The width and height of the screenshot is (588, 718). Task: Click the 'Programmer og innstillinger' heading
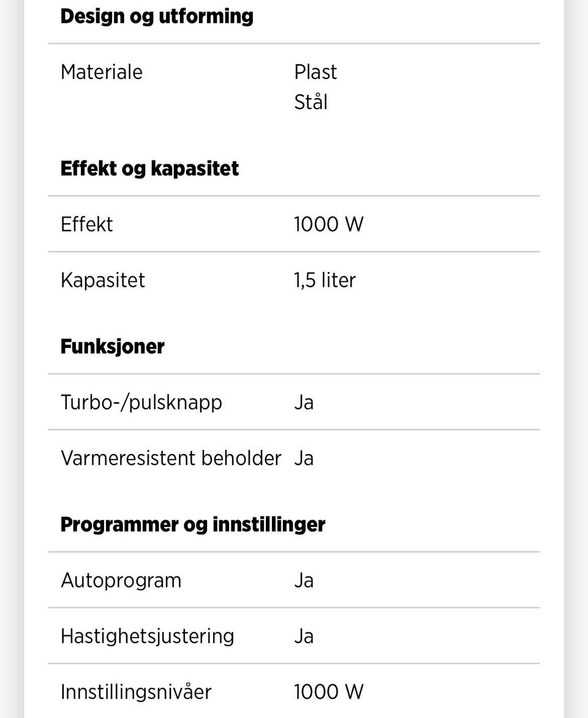[x=193, y=525]
